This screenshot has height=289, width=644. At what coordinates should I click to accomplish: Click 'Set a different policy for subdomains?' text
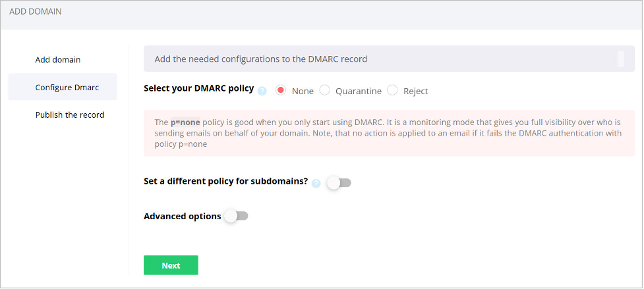tap(225, 181)
